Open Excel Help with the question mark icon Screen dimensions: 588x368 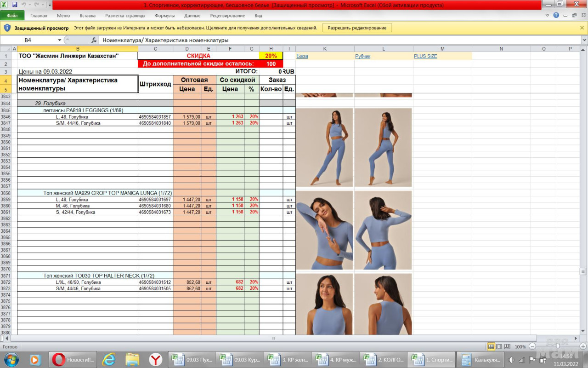[x=556, y=15]
